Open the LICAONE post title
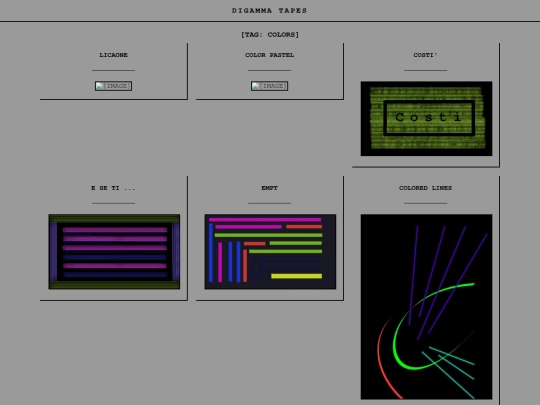The width and height of the screenshot is (540, 405). pos(113,55)
